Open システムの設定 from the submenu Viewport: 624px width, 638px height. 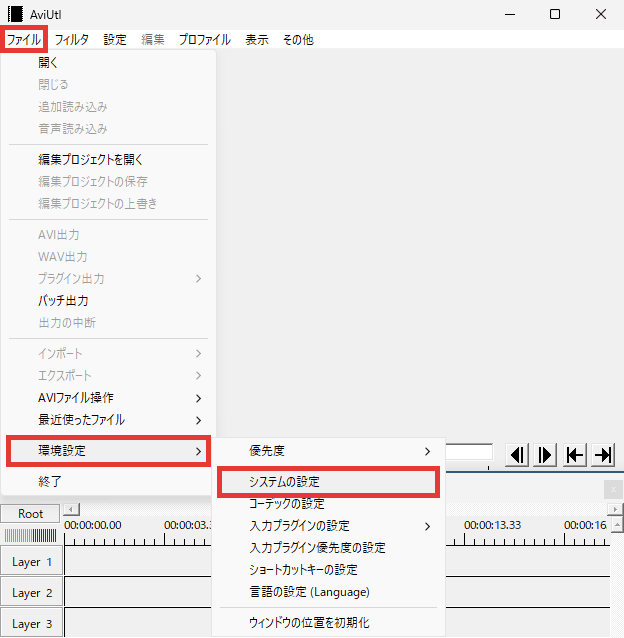pos(327,481)
